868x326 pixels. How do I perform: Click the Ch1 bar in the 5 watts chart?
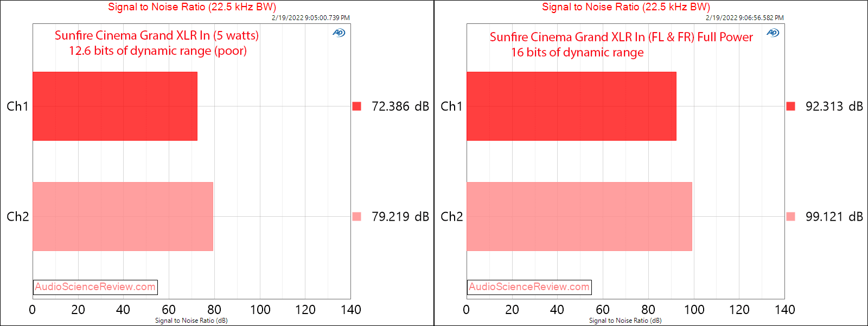pyautogui.click(x=115, y=106)
